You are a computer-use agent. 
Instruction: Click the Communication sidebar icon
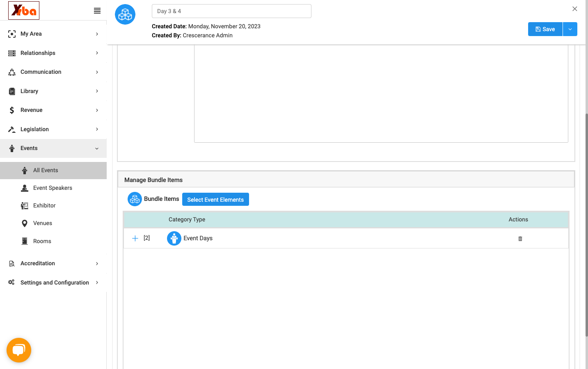pyautogui.click(x=12, y=72)
